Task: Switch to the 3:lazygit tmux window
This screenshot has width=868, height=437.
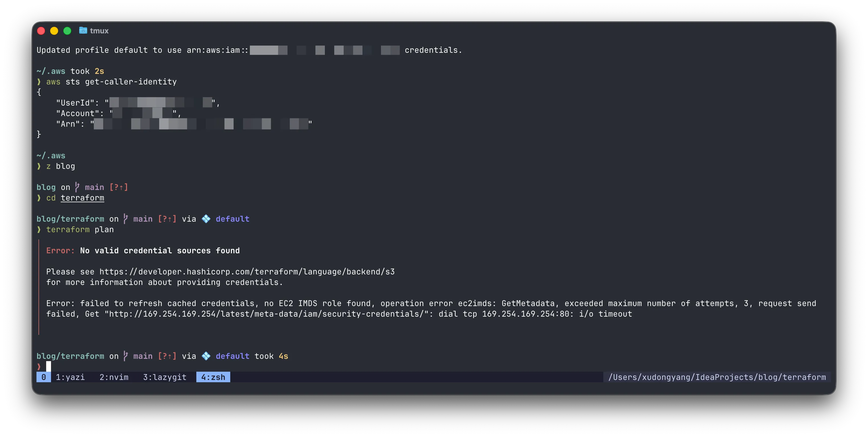Action: pos(164,377)
